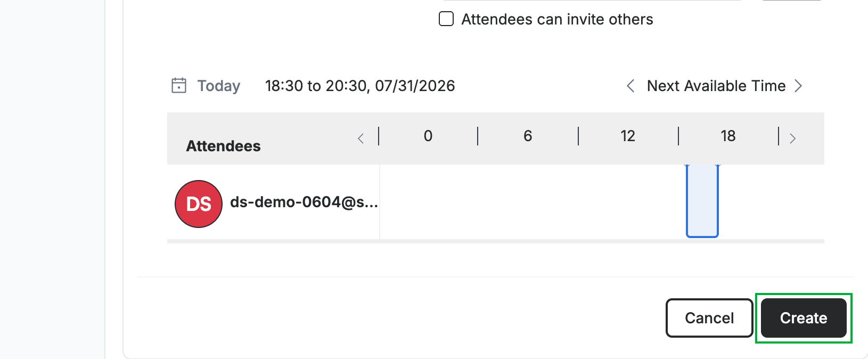The image size is (868, 359).
Task: Go to next available time chevron
Action: (798, 86)
